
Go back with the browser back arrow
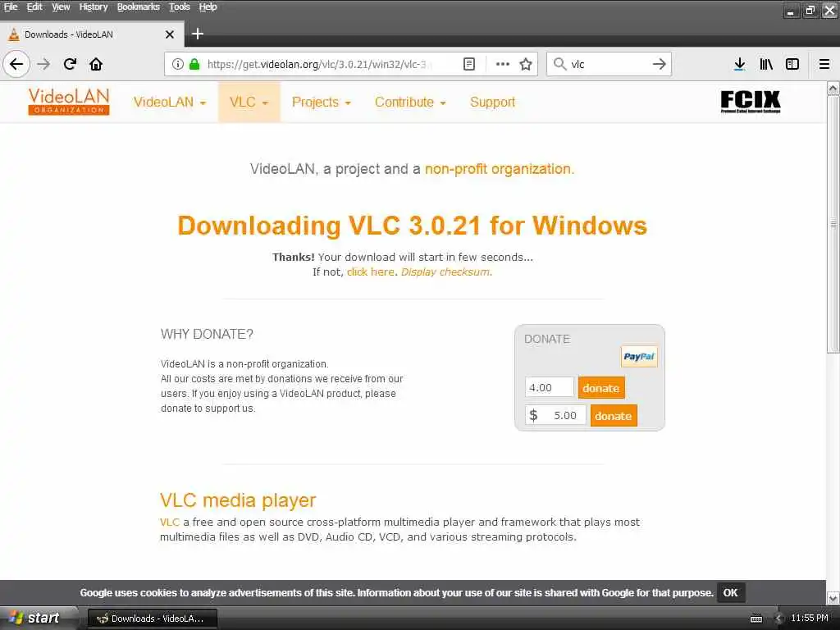pyautogui.click(x=16, y=64)
